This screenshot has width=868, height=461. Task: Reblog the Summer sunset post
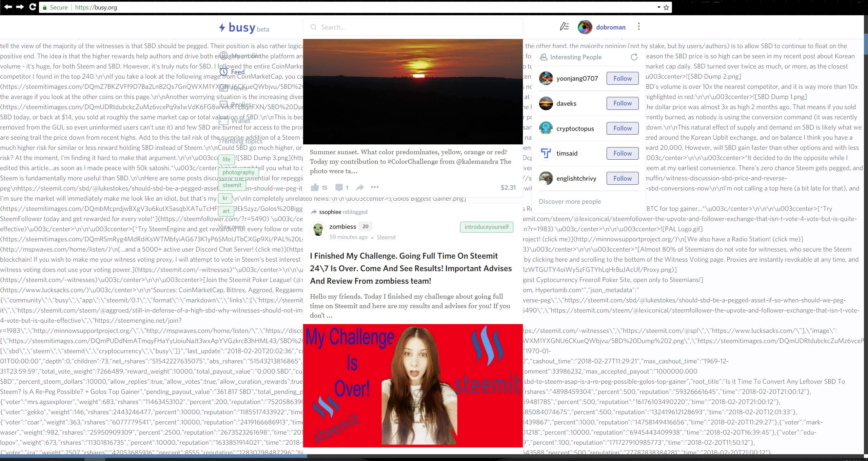[x=360, y=187]
